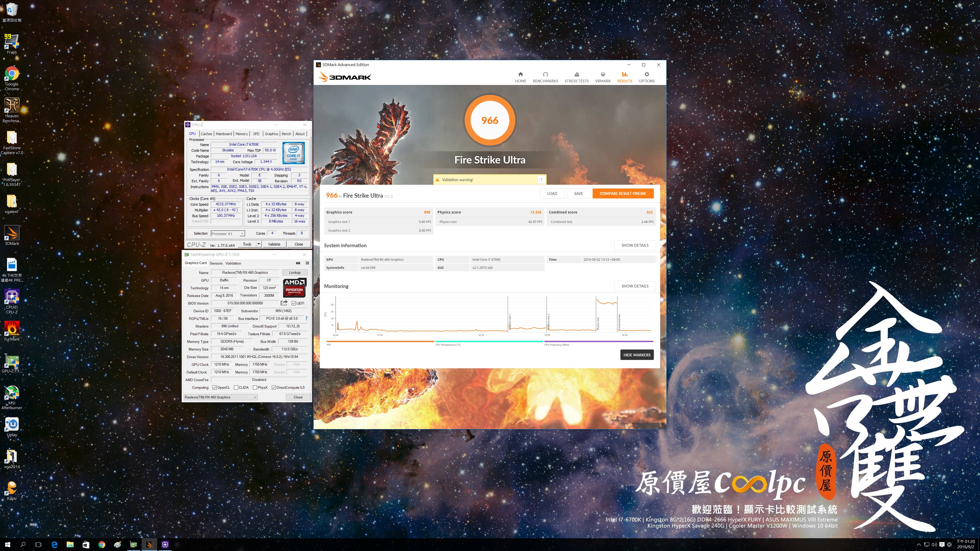
Task: Switch to the GPU-Z taskbar button
Action: [x=133, y=545]
